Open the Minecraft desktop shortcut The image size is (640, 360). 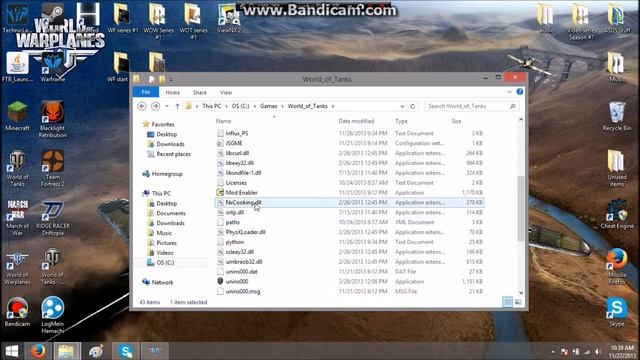pyautogui.click(x=17, y=116)
